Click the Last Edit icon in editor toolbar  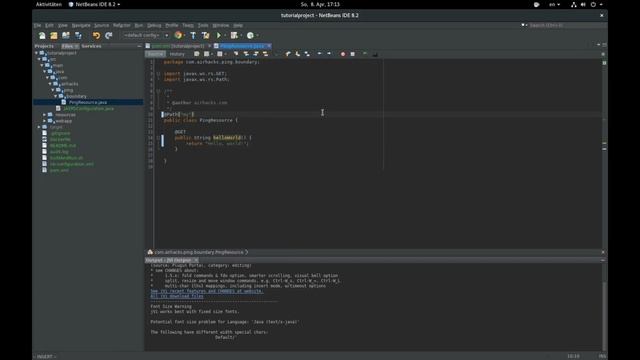pyautogui.click(x=197, y=54)
